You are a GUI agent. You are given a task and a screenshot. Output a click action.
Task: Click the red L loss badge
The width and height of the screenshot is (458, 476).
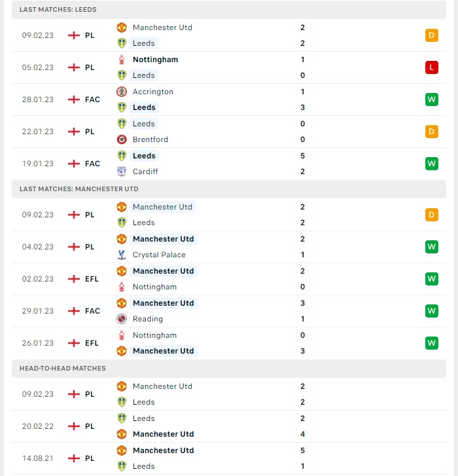click(x=432, y=67)
